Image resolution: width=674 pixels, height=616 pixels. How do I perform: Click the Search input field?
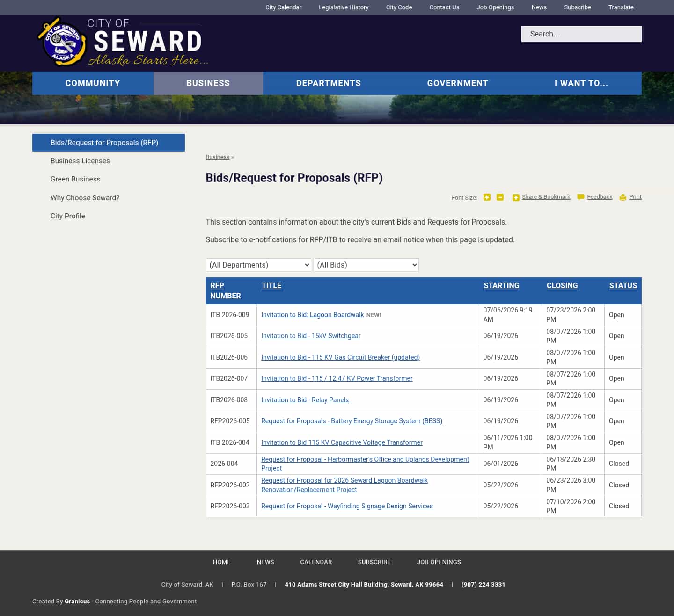click(581, 34)
